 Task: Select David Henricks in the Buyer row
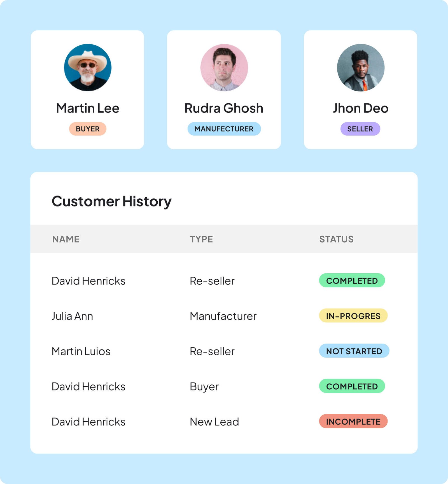pos(88,387)
